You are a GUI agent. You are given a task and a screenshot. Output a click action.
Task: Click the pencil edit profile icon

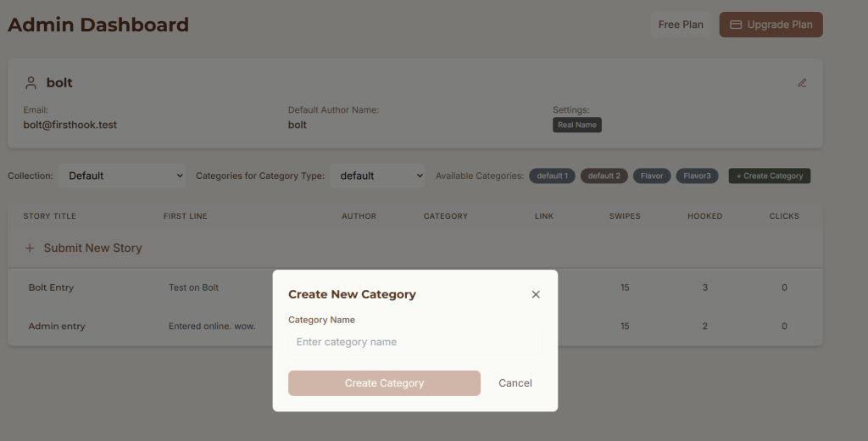pos(802,83)
